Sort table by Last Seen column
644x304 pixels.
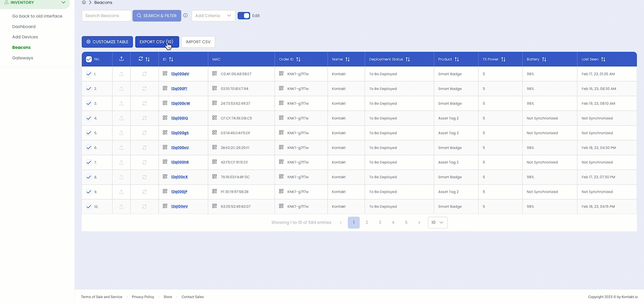click(x=603, y=59)
